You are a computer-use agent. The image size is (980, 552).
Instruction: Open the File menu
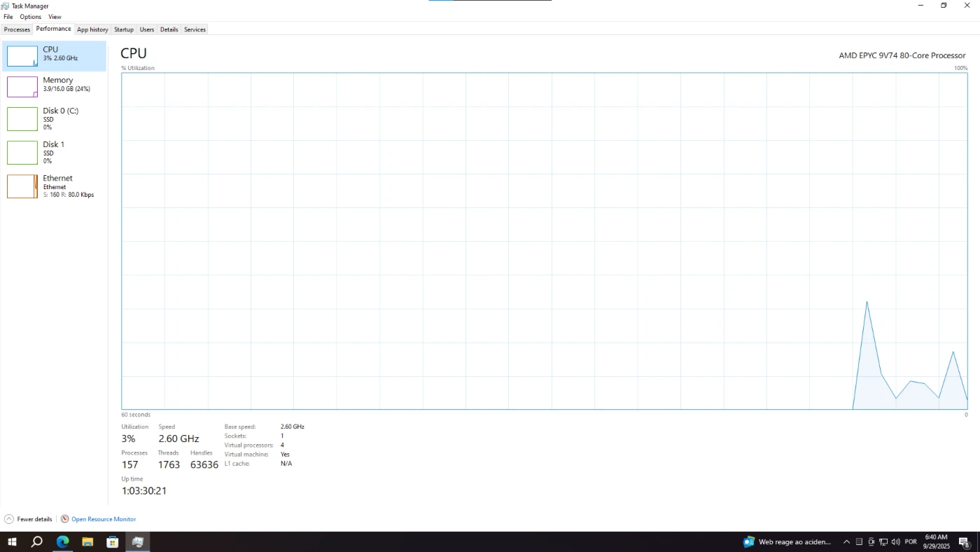[x=8, y=17]
